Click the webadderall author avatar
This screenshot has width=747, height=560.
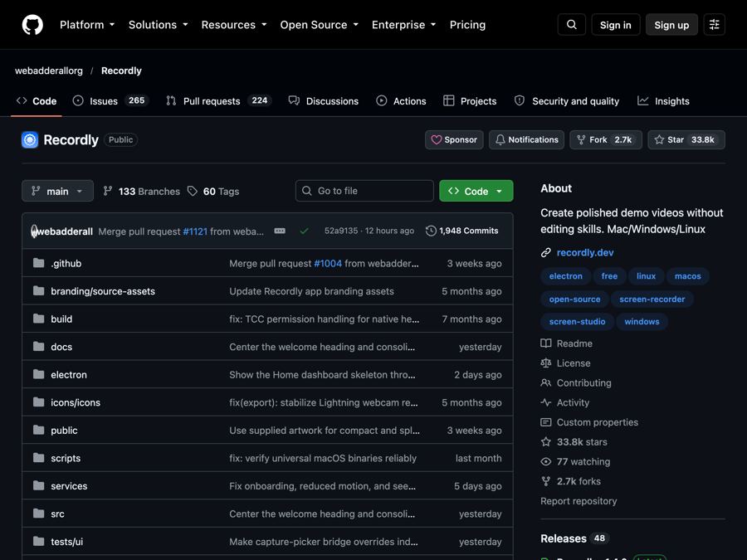click(34, 231)
